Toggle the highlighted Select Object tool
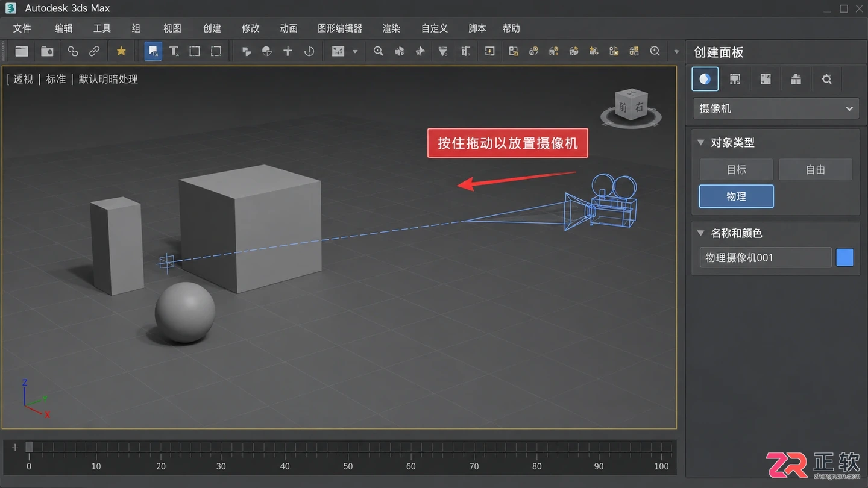868x488 pixels. pyautogui.click(x=153, y=51)
